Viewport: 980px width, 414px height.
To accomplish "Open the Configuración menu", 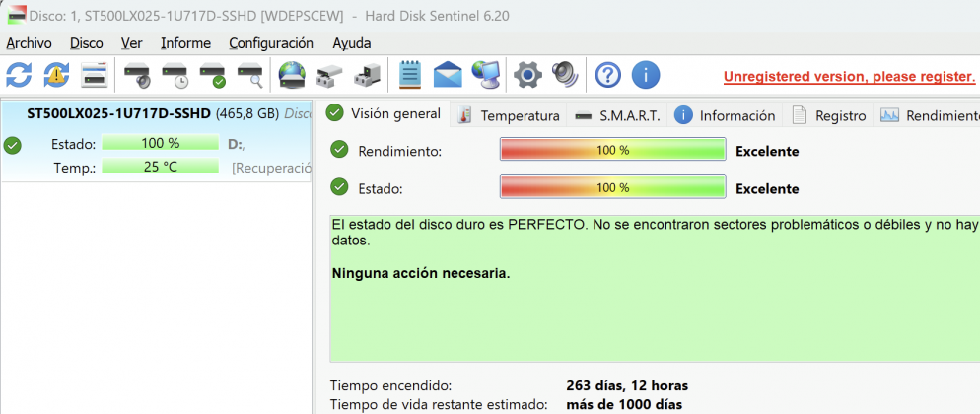I will [271, 43].
